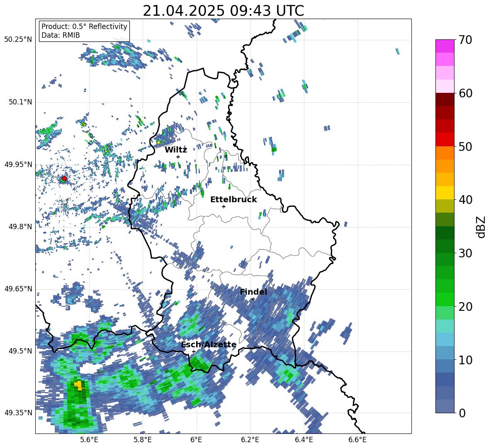Click the 6°E longitude label
Image resolution: width=491 pixels, height=448 pixels.
point(196,440)
